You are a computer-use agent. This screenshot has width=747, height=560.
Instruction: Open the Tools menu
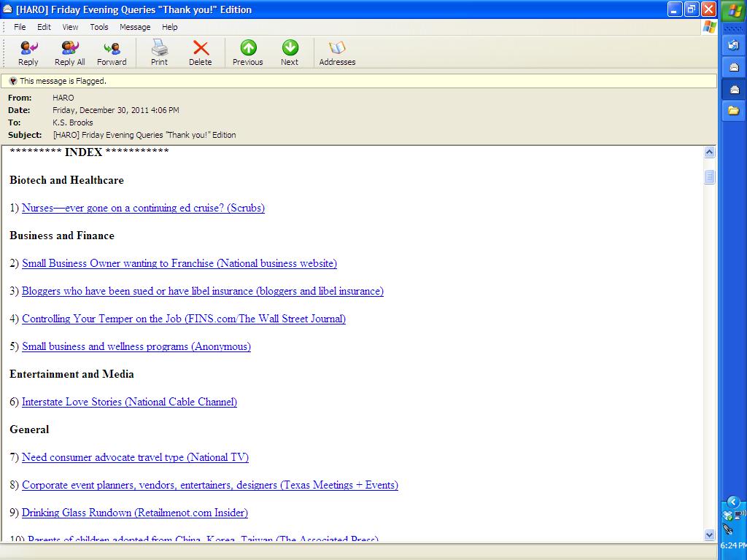(99, 27)
